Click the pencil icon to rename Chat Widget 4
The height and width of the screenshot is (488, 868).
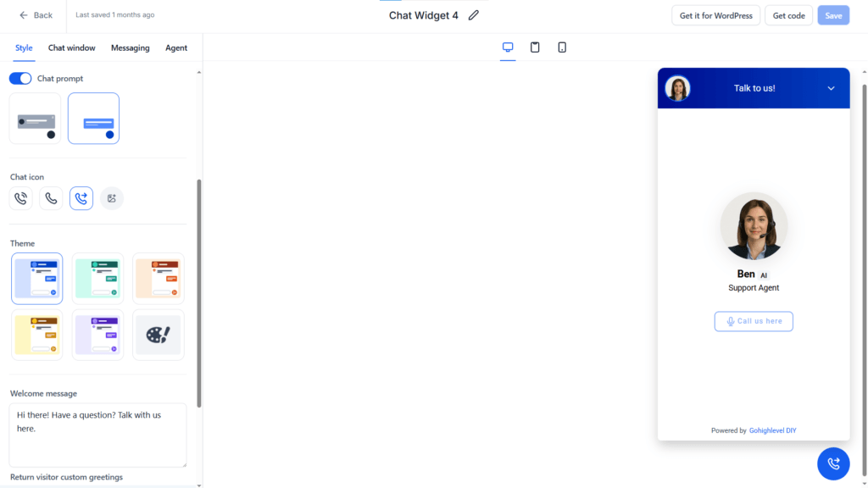473,15
